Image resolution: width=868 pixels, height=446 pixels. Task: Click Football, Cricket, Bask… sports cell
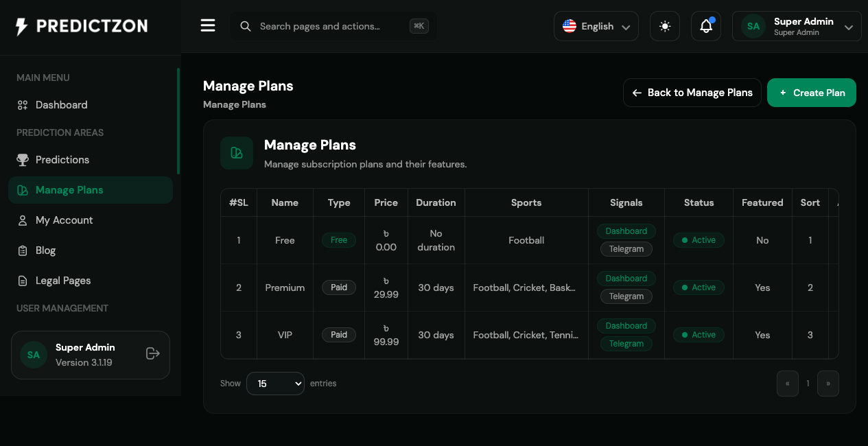click(526, 287)
